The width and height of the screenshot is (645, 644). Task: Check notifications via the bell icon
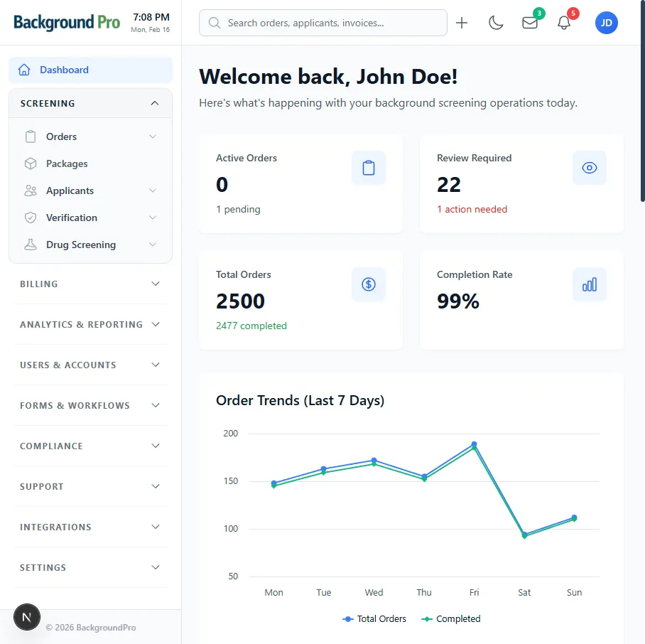563,22
